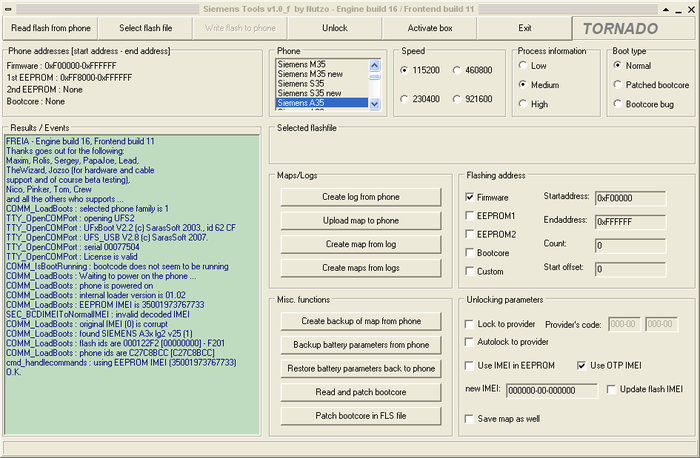Click Create log from phone
This screenshot has height=458, width=700.
(x=361, y=197)
